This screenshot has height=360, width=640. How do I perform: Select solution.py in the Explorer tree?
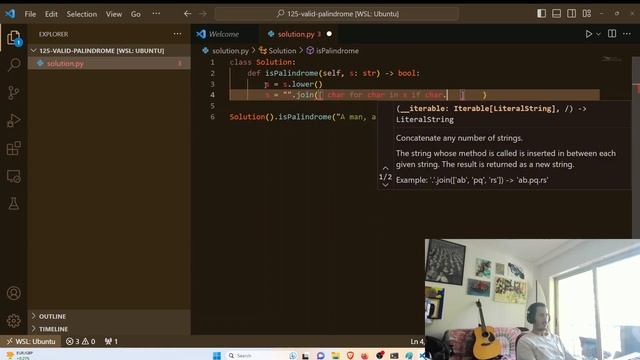point(109,63)
